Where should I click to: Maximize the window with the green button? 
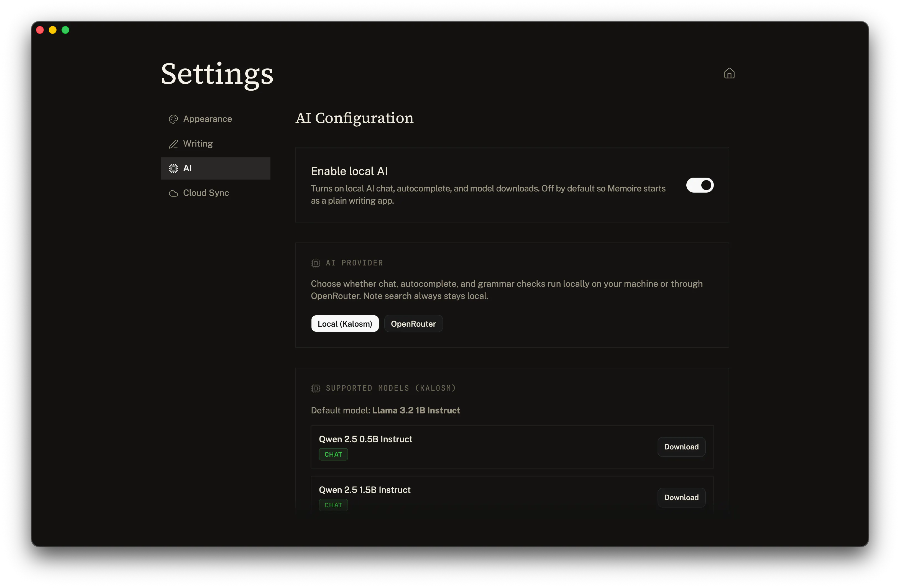click(65, 30)
